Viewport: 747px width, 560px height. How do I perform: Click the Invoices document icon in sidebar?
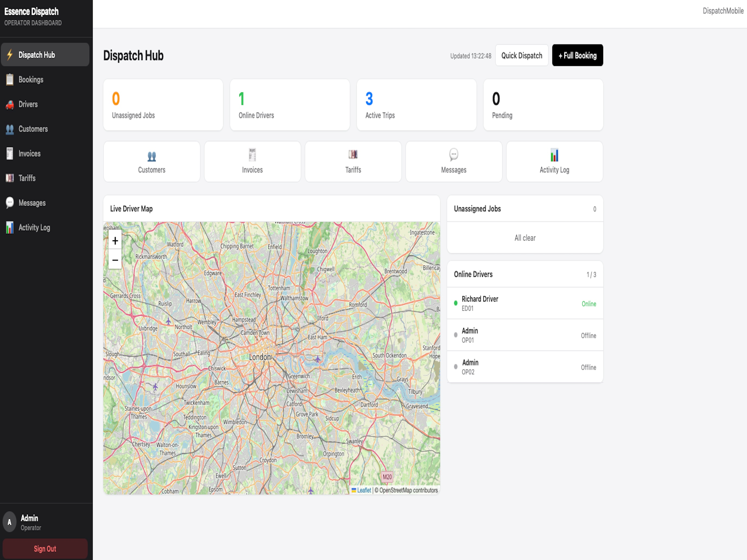pyautogui.click(x=10, y=154)
